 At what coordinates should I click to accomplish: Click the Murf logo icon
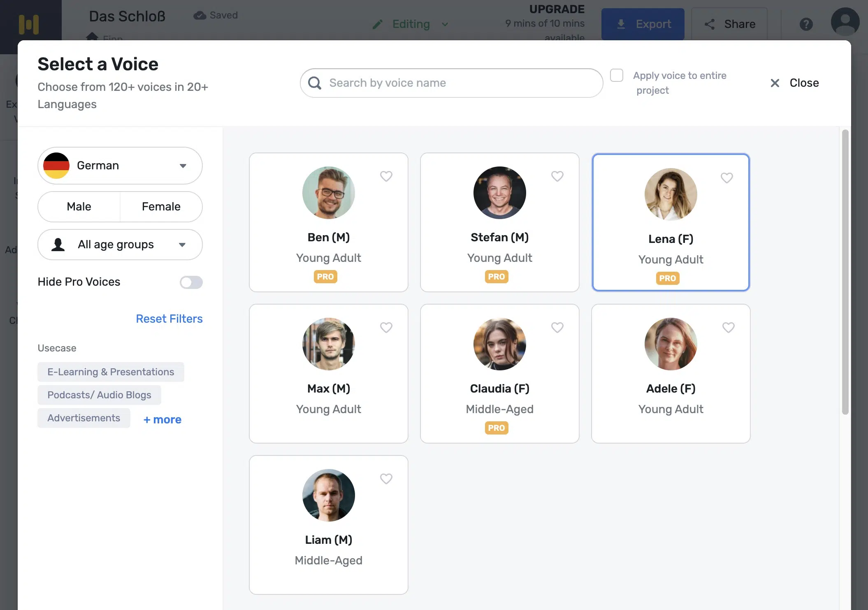pos(29,25)
